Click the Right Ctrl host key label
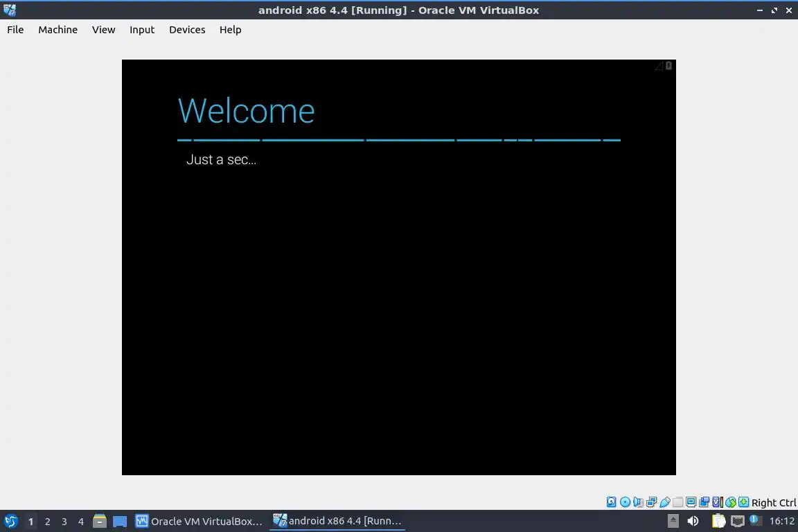Viewport: 798px width, 532px height. click(774, 503)
